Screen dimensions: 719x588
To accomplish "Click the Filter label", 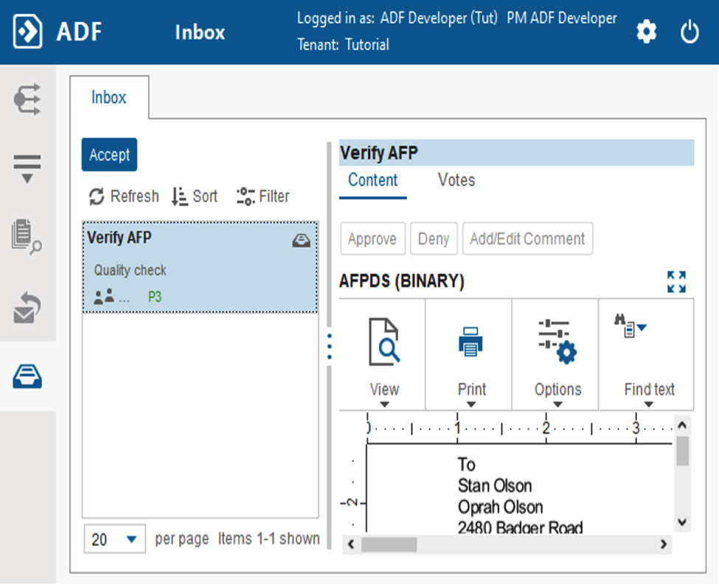I will pyautogui.click(x=274, y=197).
